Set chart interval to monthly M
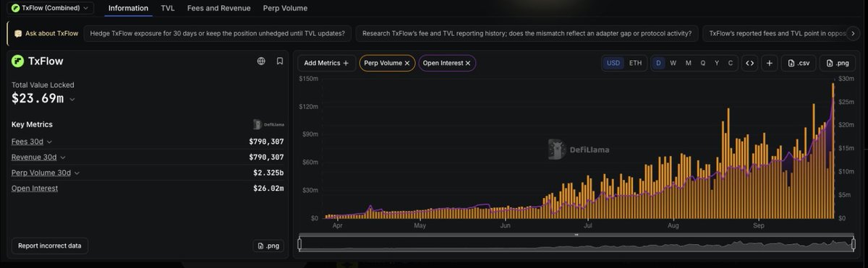This screenshot has width=868, height=268. point(688,63)
